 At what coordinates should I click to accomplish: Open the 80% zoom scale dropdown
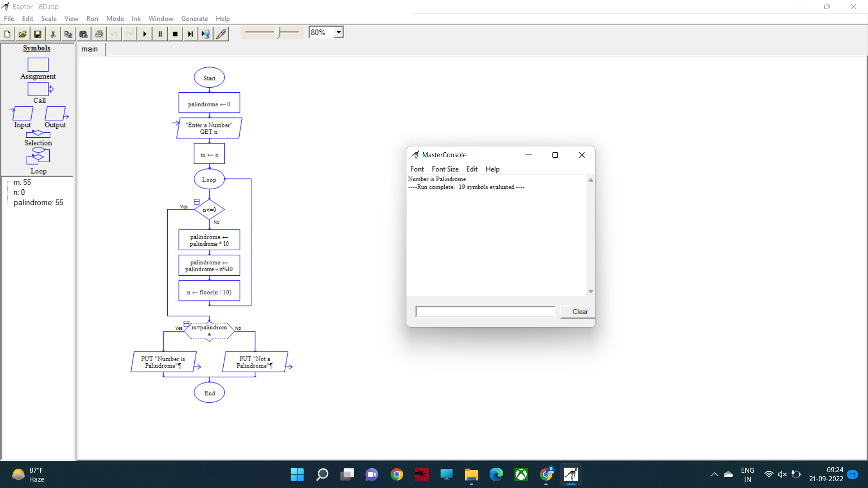[339, 33]
